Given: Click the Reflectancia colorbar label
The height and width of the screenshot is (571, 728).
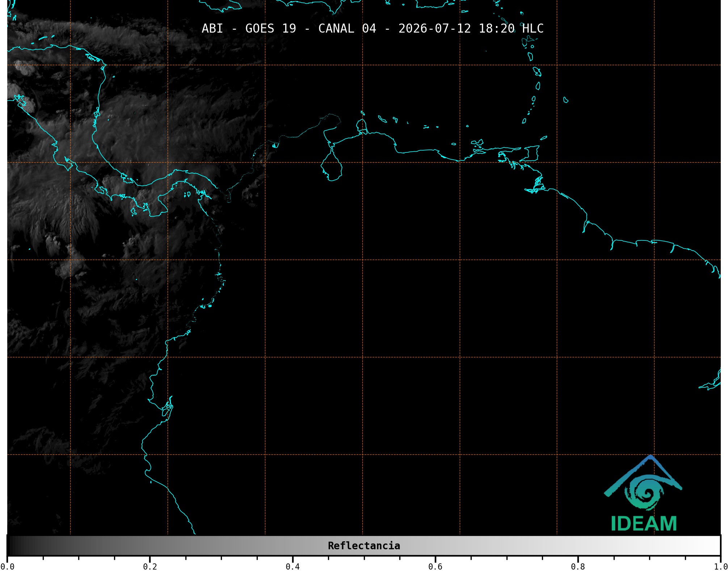Looking at the screenshot, I should pos(364,546).
